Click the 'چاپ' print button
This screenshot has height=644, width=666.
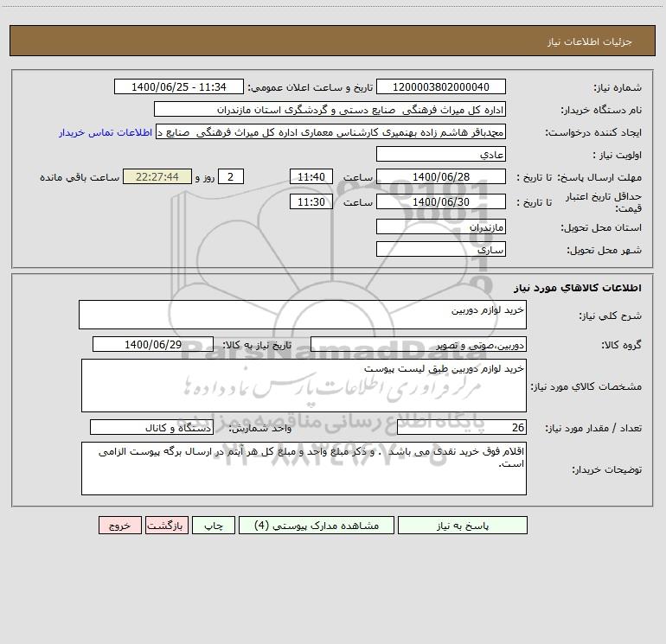pos(214,525)
